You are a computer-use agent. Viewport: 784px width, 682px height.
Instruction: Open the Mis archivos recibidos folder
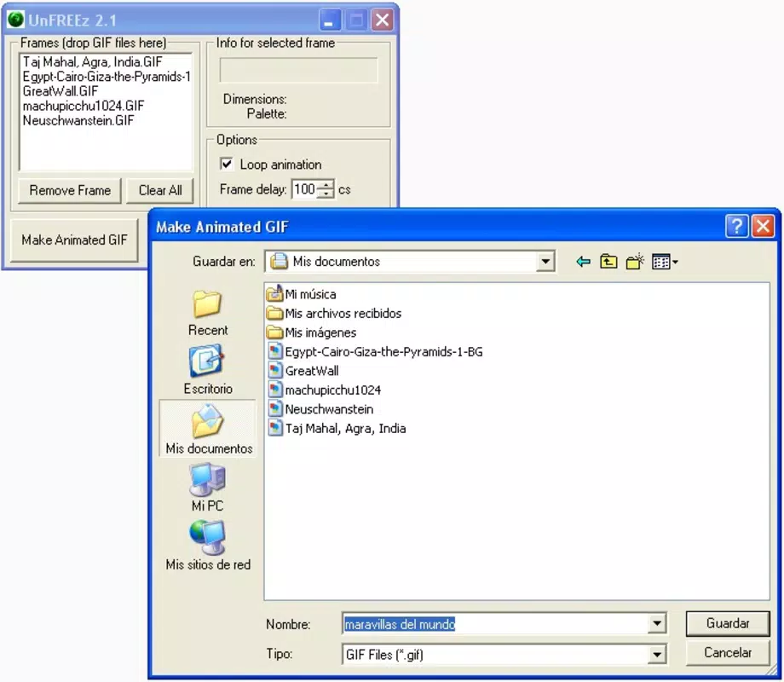tap(334, 313)
